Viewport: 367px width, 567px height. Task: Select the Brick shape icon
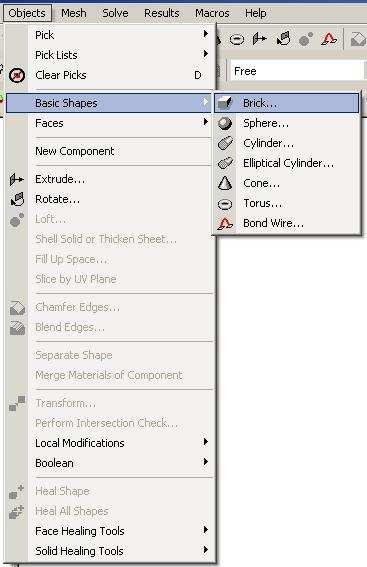(x=225, y=103)
